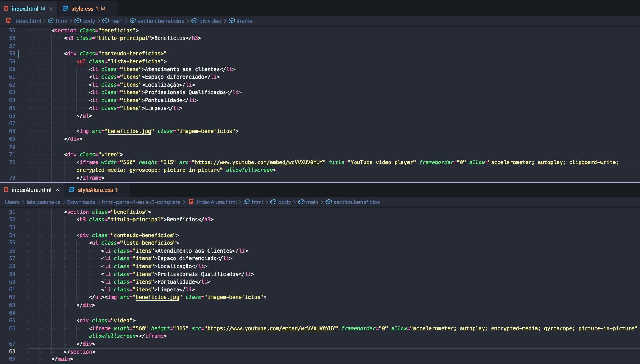Viewport: 640px width, 364px height.
Task: Click closing </section> tag in bottom editor
Action: tap(79, 352)
